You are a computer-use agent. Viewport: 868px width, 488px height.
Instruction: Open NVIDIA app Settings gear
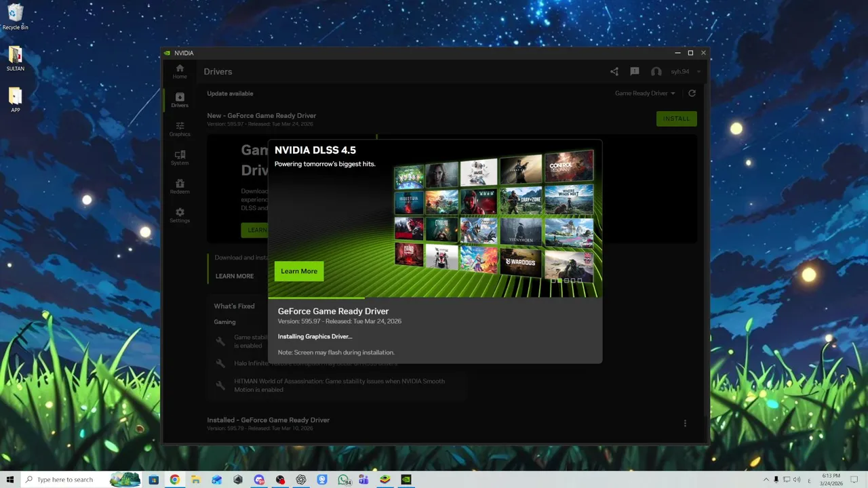point(180,215)
